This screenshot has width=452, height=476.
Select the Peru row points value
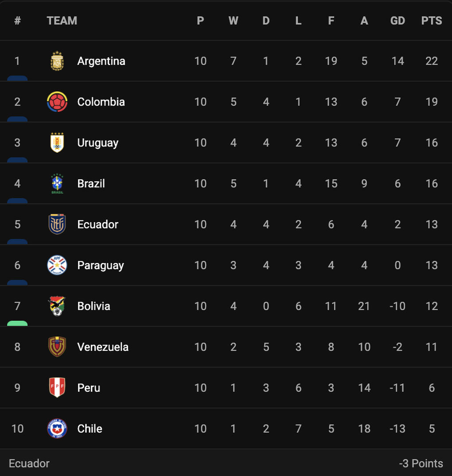(432, 388)
